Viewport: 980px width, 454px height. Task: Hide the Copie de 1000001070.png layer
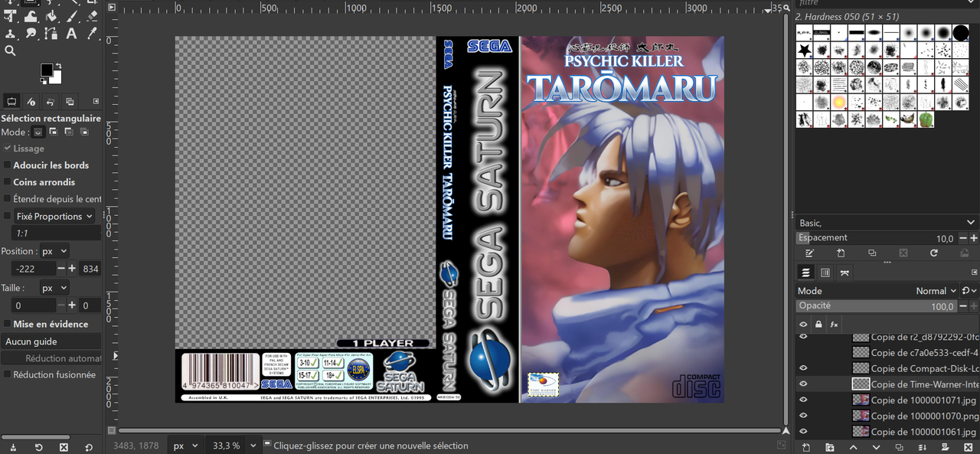(803, 416)
